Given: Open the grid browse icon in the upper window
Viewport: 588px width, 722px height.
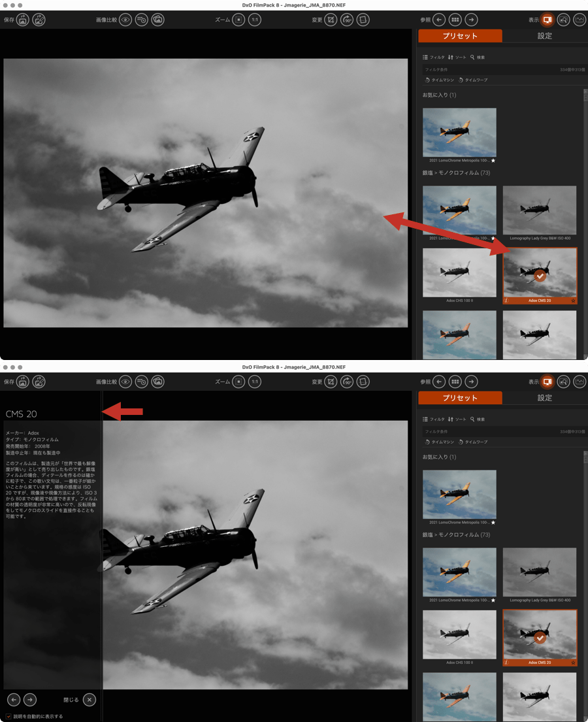Looking at the screenshot, I should coord(455,20).
